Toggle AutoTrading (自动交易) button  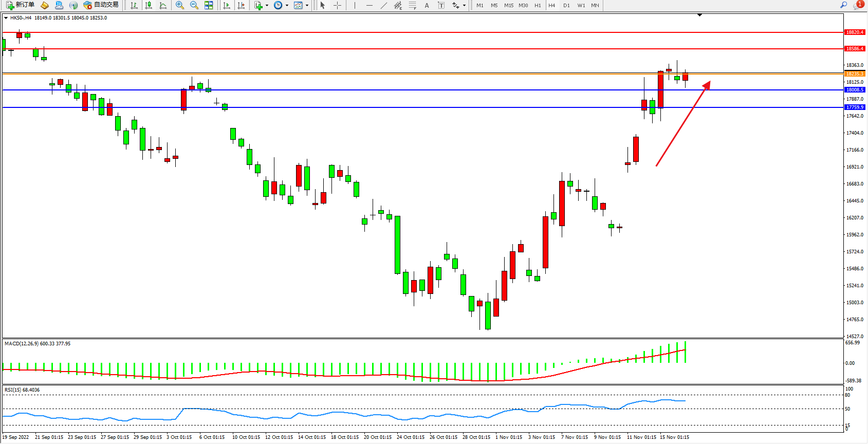point(101,5)
